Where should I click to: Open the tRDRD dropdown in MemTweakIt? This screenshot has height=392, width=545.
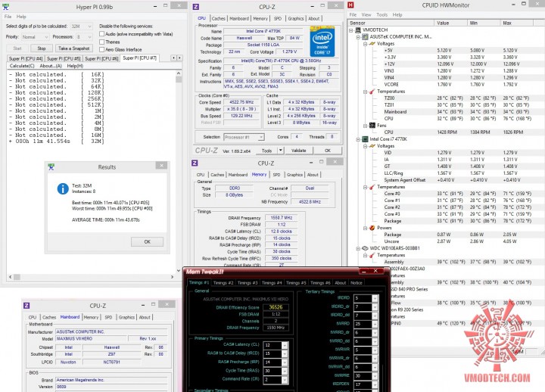(375, 298)
